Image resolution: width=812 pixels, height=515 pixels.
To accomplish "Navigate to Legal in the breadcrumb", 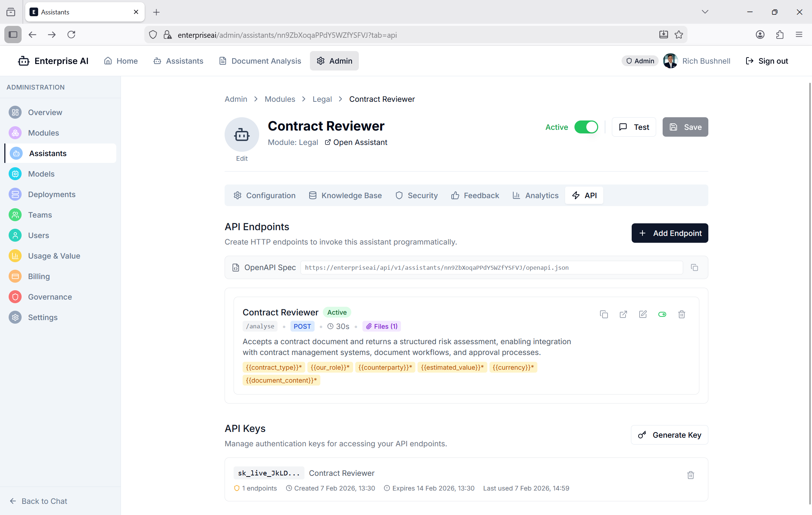I will pos(322,99).
